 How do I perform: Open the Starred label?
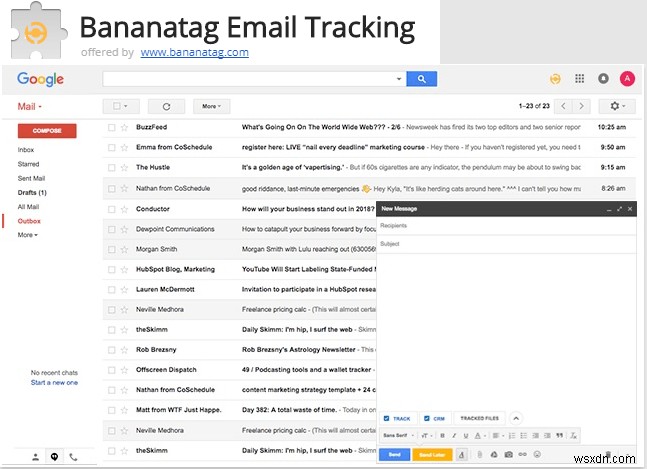(x=28, y=164)
